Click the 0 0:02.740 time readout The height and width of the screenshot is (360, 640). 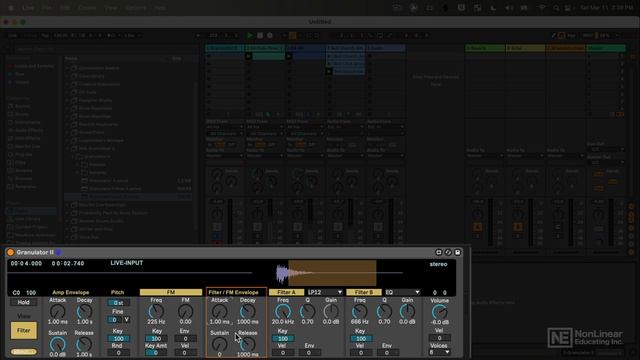point(68,264)
